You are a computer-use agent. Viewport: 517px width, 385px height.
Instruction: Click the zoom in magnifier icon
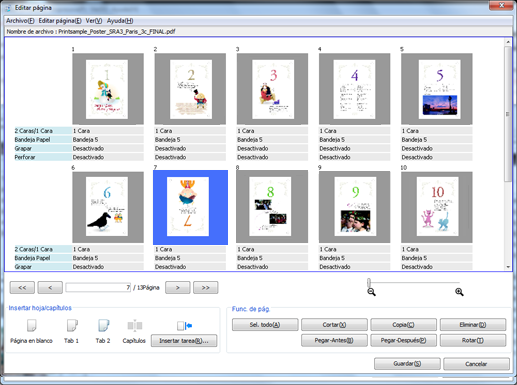(x=459, y=292)
